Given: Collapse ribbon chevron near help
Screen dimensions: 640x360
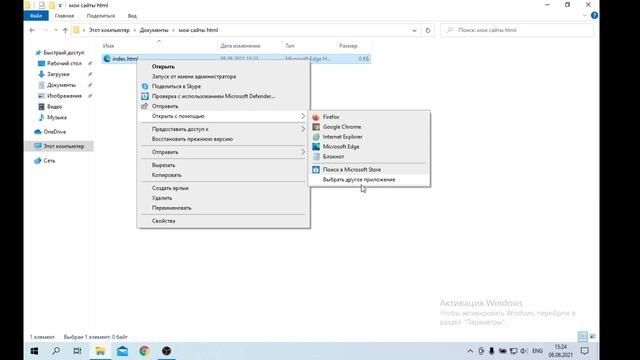Looking at the screenshot, I should [x=584, y=16].
